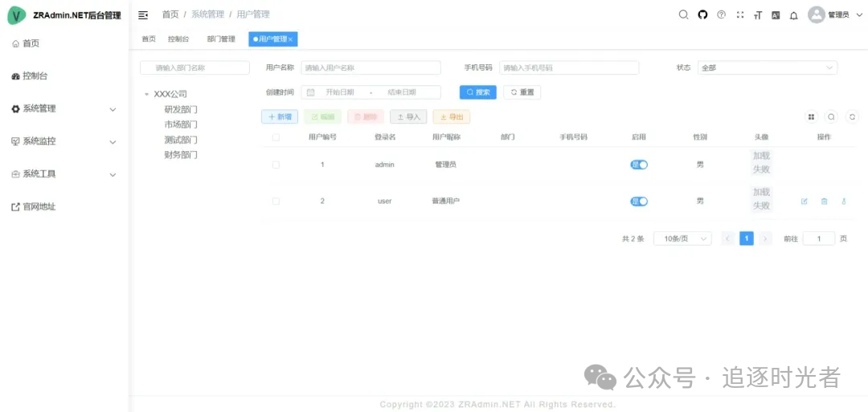Click the 导入 button
The width and height of the screenshot is (868, 412).
408,116
